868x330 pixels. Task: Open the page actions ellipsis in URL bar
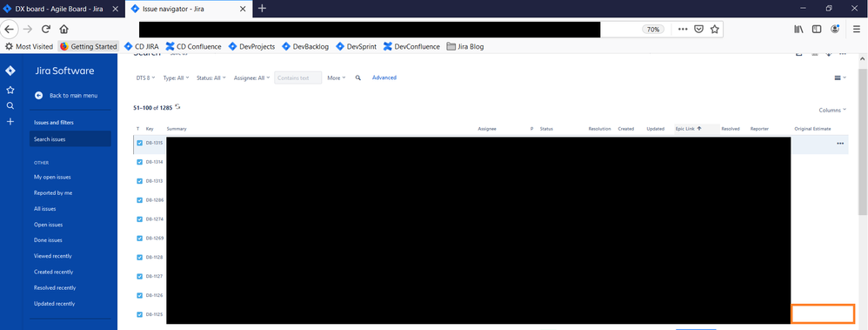tap(683, 30)
